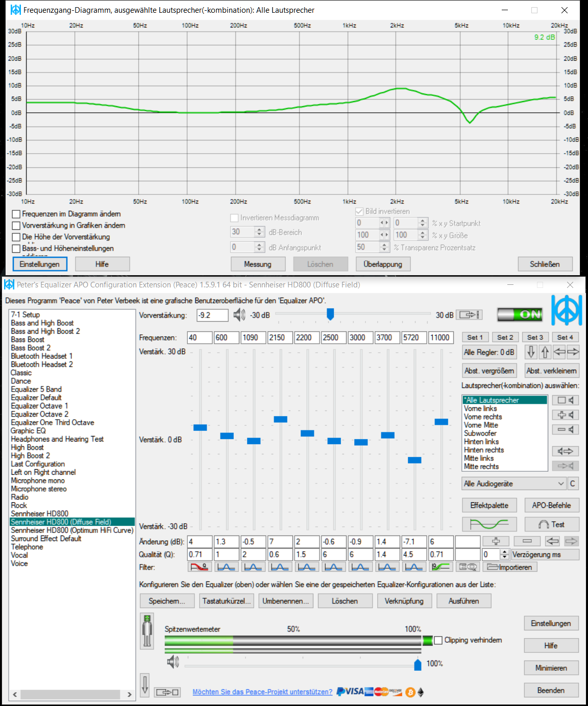The image size is (588, 706).
Task: Shift sliders right with right arrow icon
Action: [573, 352]
